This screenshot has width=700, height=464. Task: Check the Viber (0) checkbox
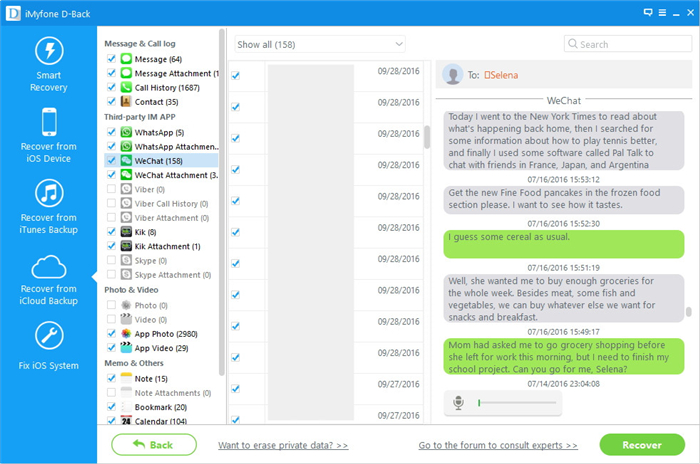pyautogui.click(x=112, y=189)
